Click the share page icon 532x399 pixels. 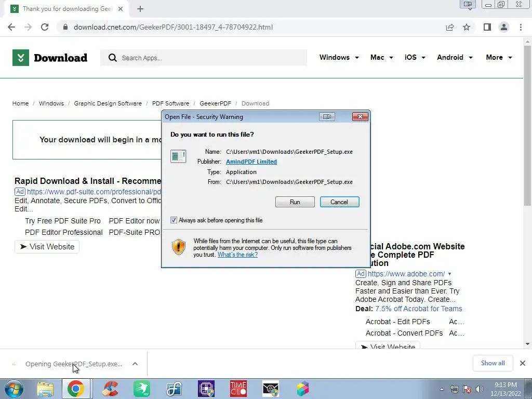(450, 27)
